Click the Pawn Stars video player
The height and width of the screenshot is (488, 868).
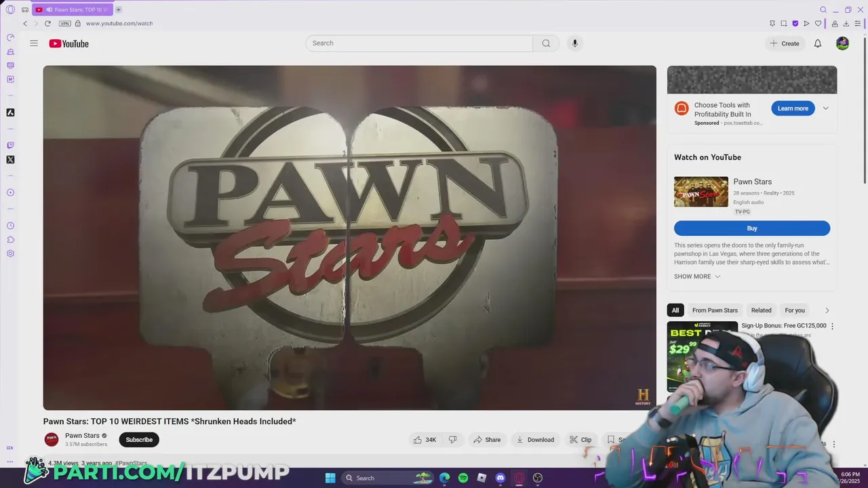tap(349, 238)
